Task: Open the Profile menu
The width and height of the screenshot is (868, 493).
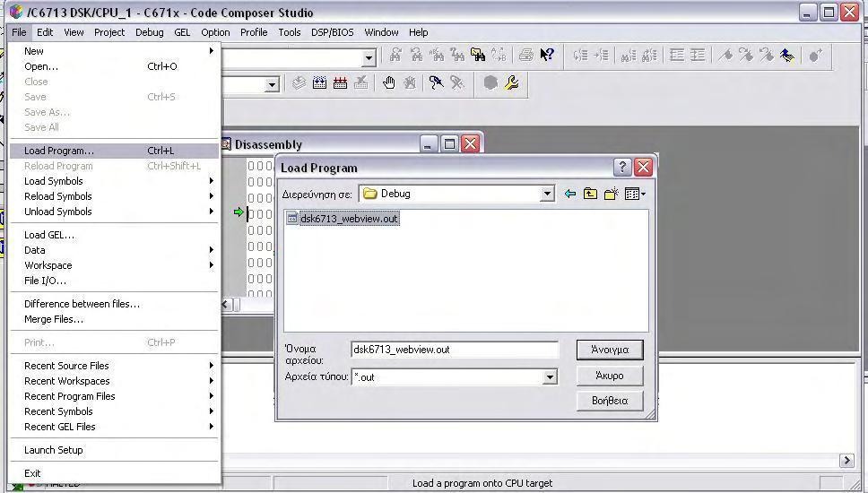Action: click(x=254, y=32)
